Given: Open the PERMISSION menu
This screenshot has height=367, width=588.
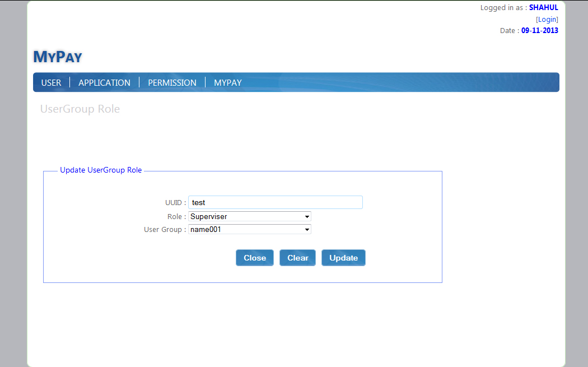Looking at the screenshot, I should (172, 82).
